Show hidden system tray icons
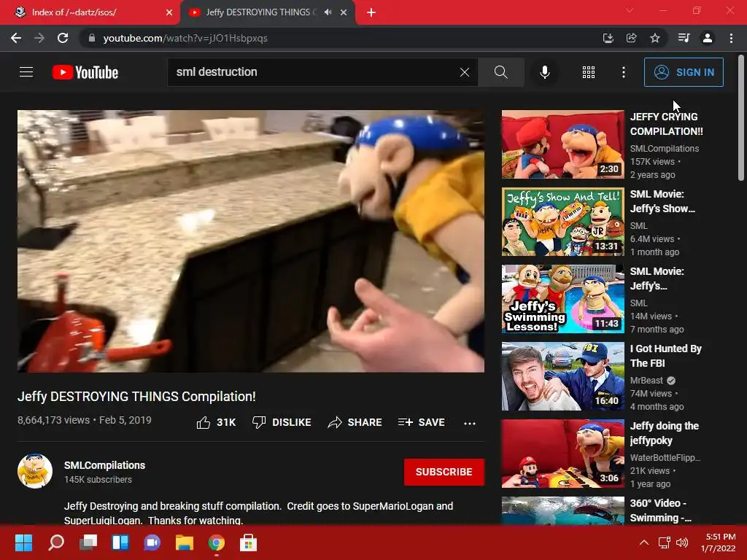The height and width of the screenshot is (560, 747). (644, 542)
